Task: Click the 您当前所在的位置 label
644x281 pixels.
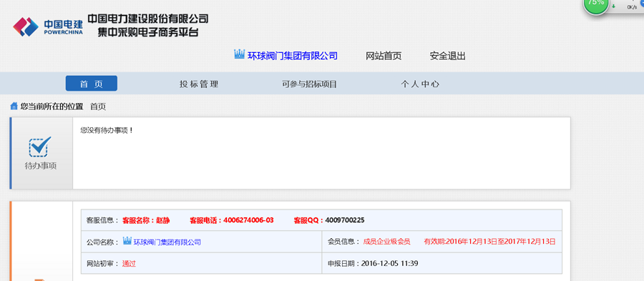Action: click(x=52, y=107)
